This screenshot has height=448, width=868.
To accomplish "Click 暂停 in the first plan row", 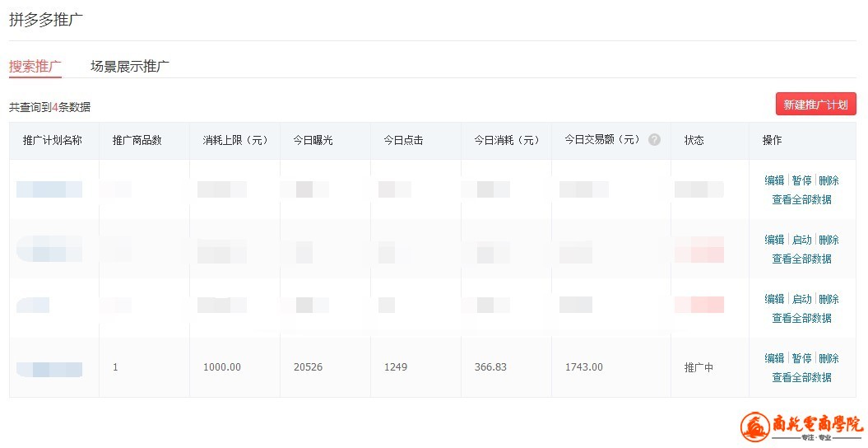I will pos(801,180).
